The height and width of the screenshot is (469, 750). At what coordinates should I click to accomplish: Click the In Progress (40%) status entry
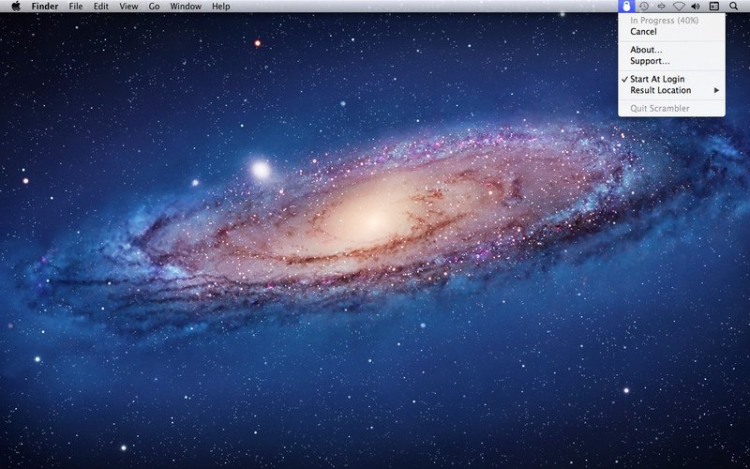point(672,21)
